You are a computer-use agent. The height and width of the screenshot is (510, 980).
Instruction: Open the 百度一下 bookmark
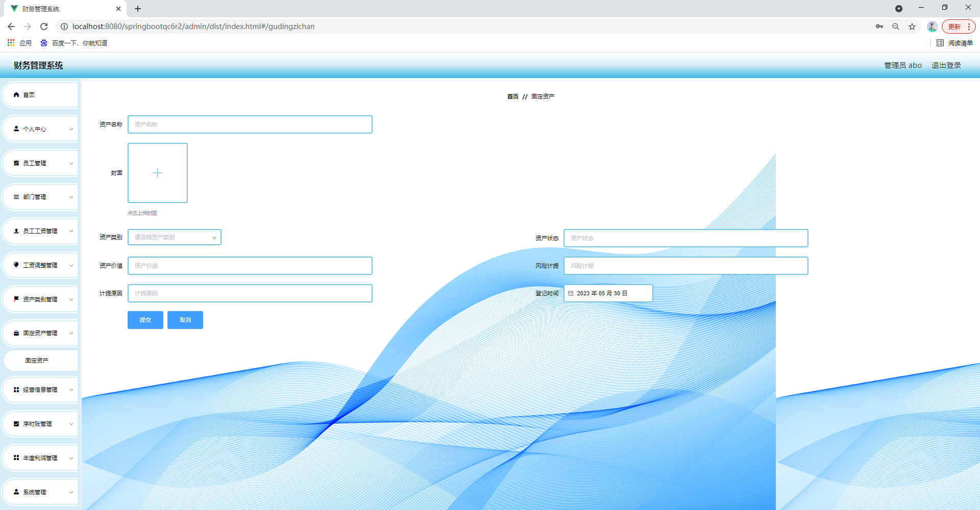74,43
